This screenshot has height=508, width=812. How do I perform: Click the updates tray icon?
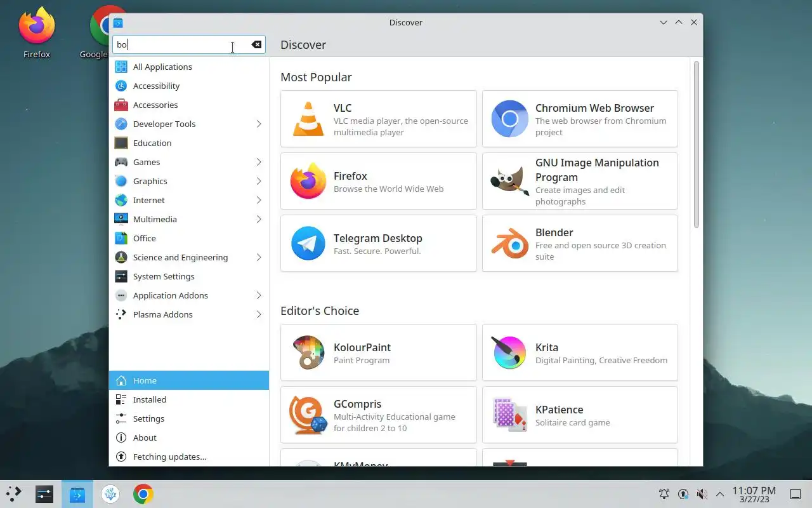(683, 494)
